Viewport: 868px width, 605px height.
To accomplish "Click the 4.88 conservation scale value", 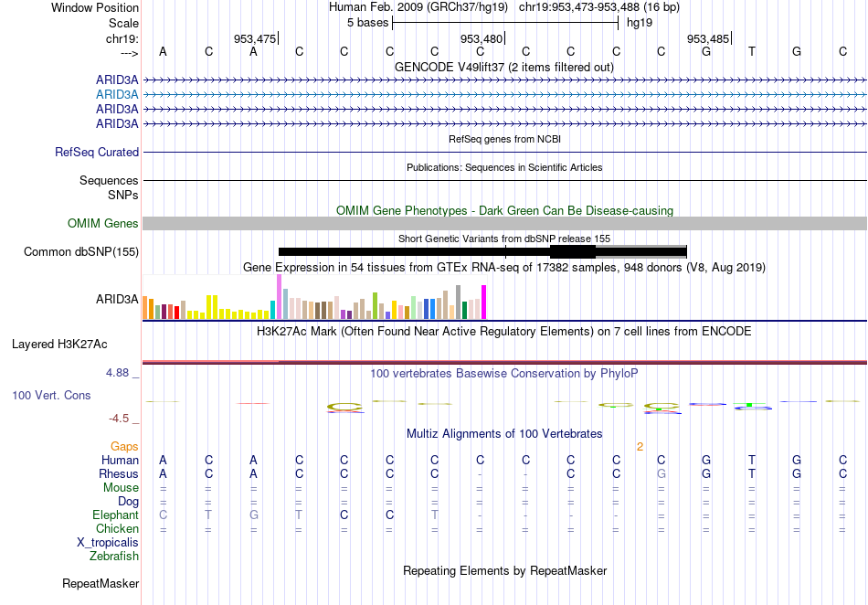I will coord(117,373).
